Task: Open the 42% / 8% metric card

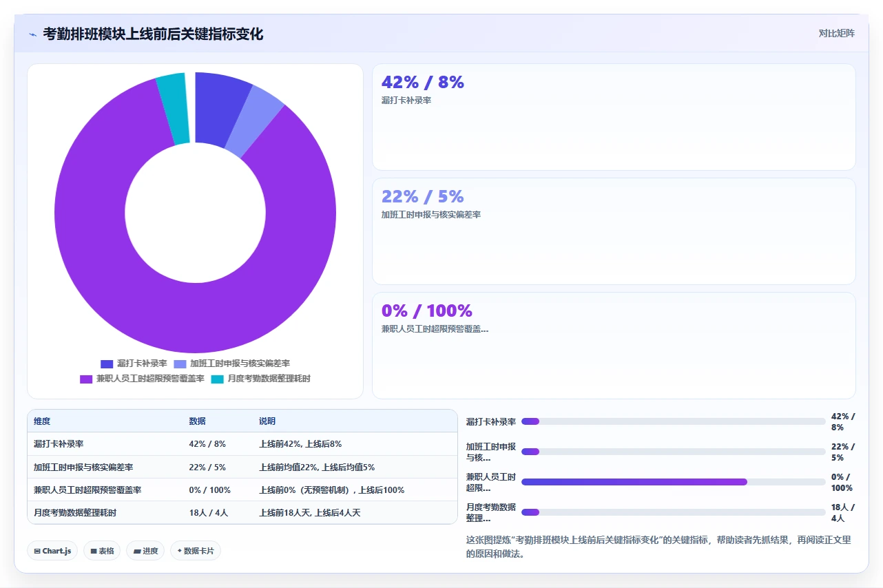Action: click(x=614, y=117)
